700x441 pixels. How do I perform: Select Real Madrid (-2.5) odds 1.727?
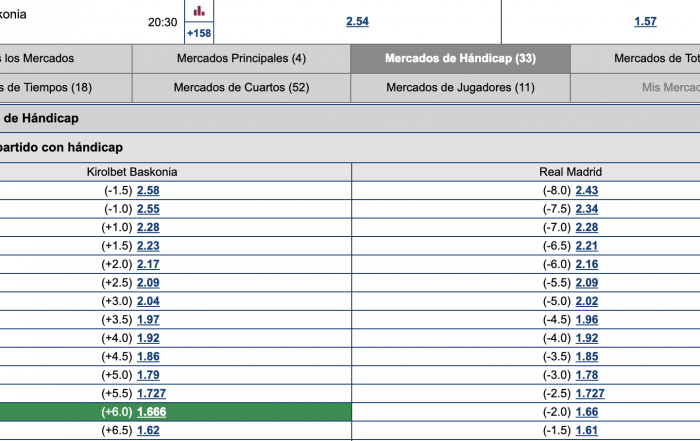pos(590,394)
